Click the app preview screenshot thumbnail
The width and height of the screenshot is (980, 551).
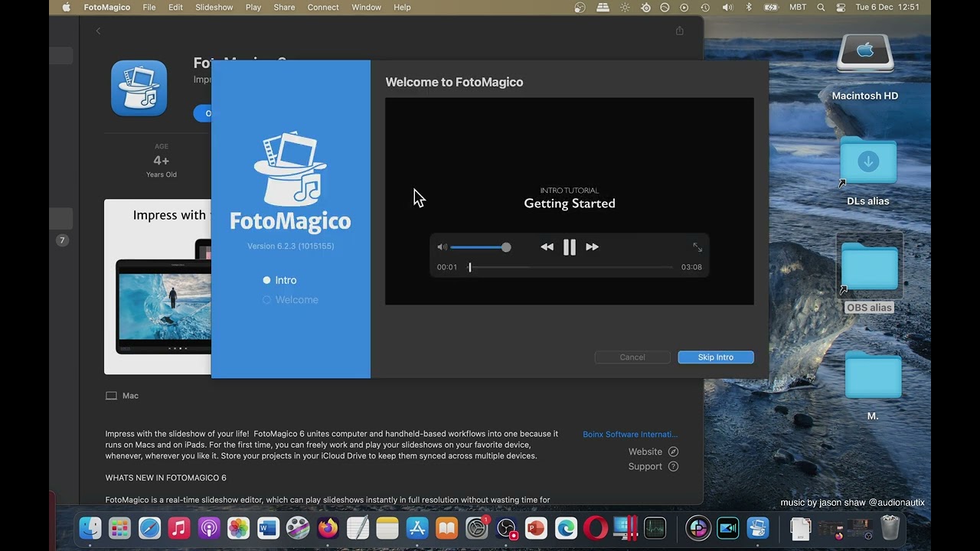[x=158, y=287]
